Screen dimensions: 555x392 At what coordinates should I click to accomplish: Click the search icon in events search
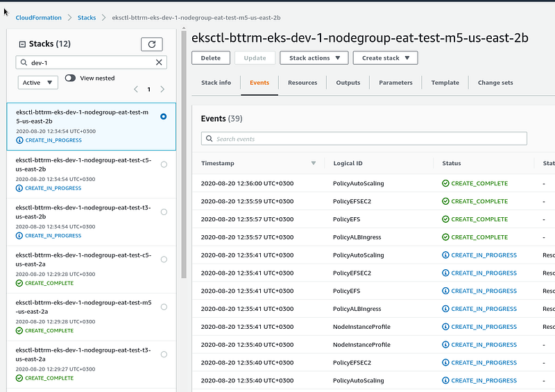point(210,139)
